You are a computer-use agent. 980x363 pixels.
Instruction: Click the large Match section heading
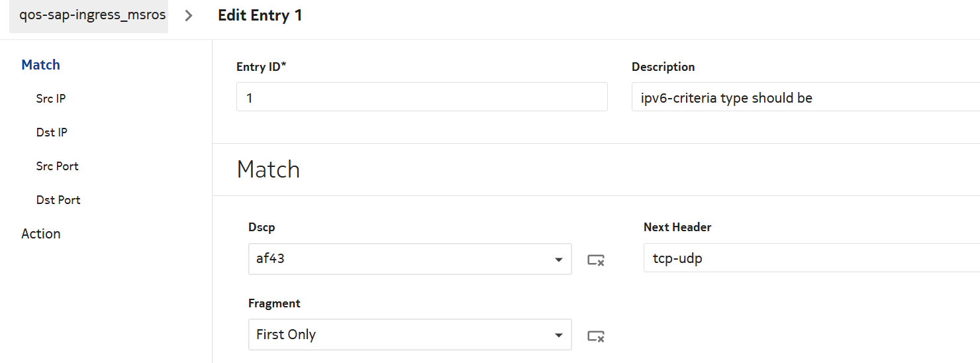268,170
